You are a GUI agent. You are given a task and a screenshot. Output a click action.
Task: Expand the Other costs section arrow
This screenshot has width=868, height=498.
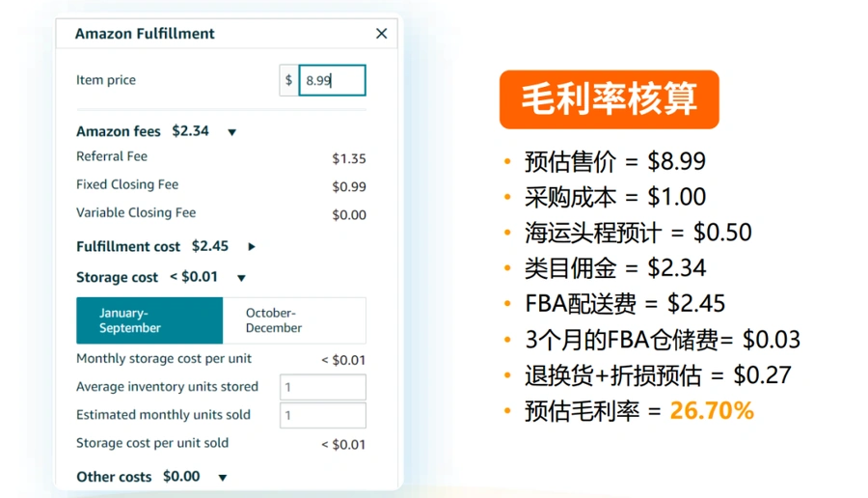click(223, 478)
